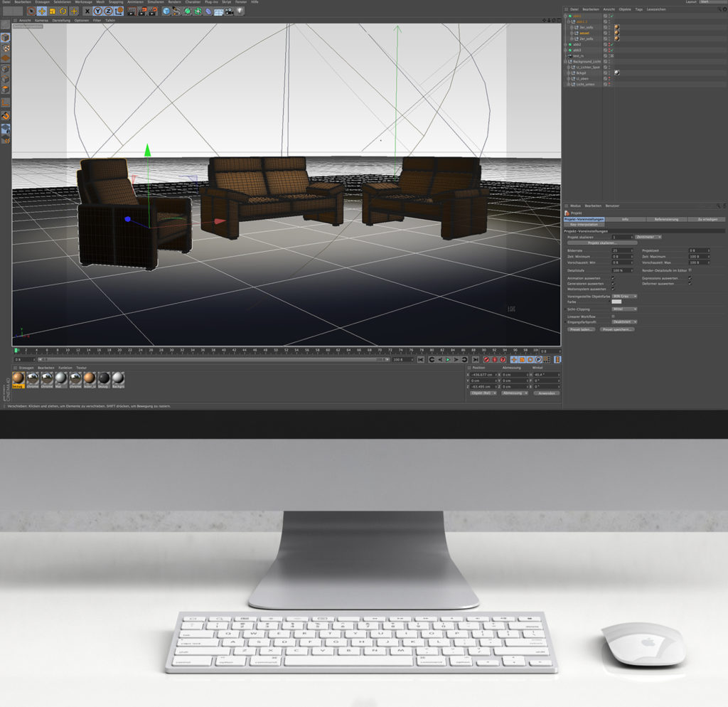Click the Farbe color swatch
The width and height of the screenshot is (728, 707).
616,302
